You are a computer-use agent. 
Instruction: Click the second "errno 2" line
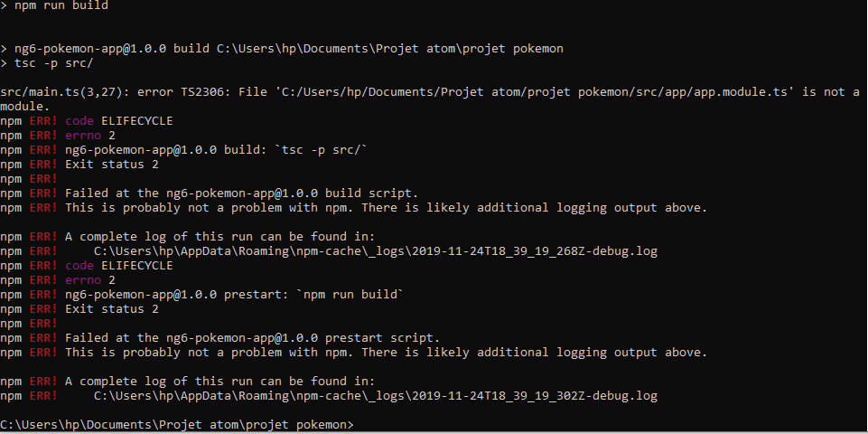pos(90,280)
